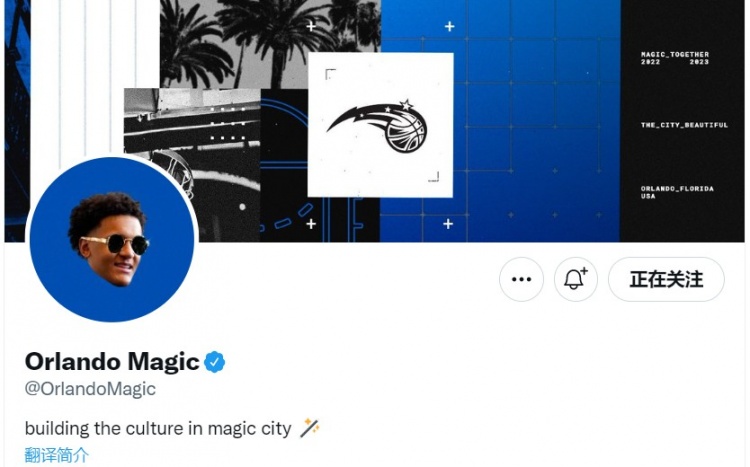
Task: Click the Magic comet-ball logo in banner
Action: [x=377, y=125]
